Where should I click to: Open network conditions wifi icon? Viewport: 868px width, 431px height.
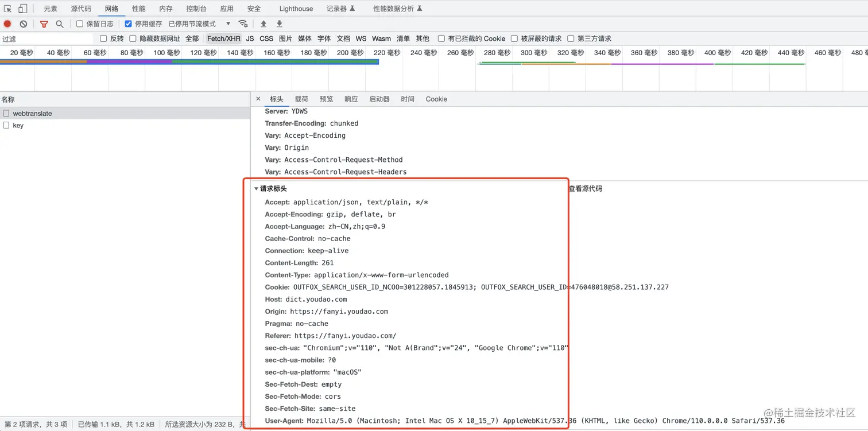coord(243,24)
